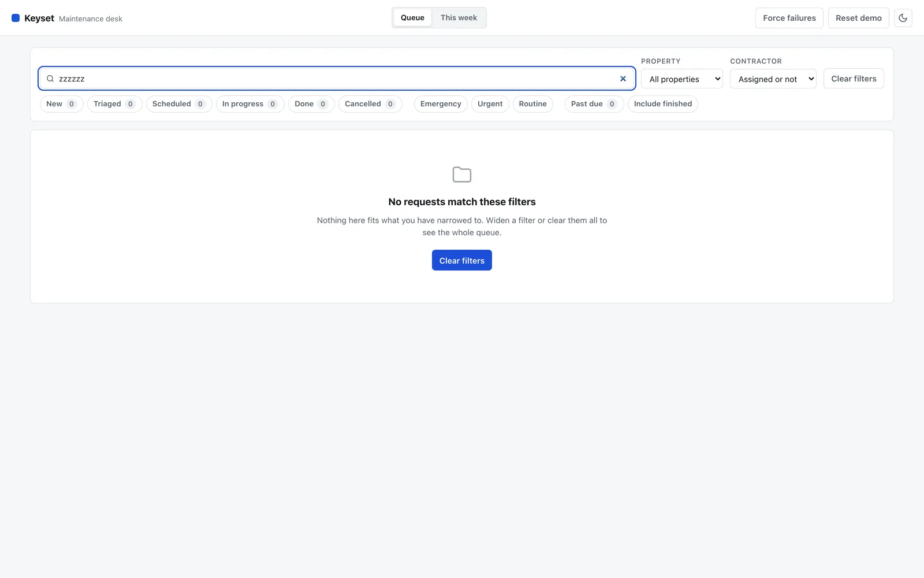Toggle the New status filter chip
Viewport: 924px width, 578px height.
click(x=61, y=104)
